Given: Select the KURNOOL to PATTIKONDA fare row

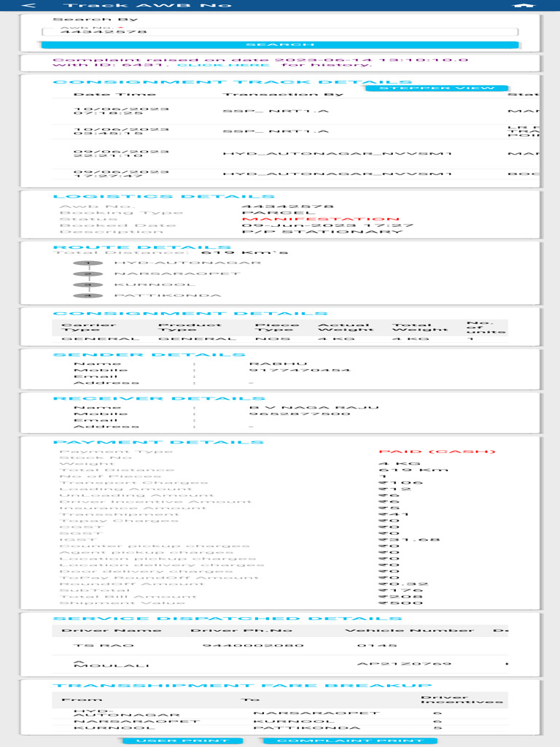Looking at the screenshot, I should click(x=280, y=728).
